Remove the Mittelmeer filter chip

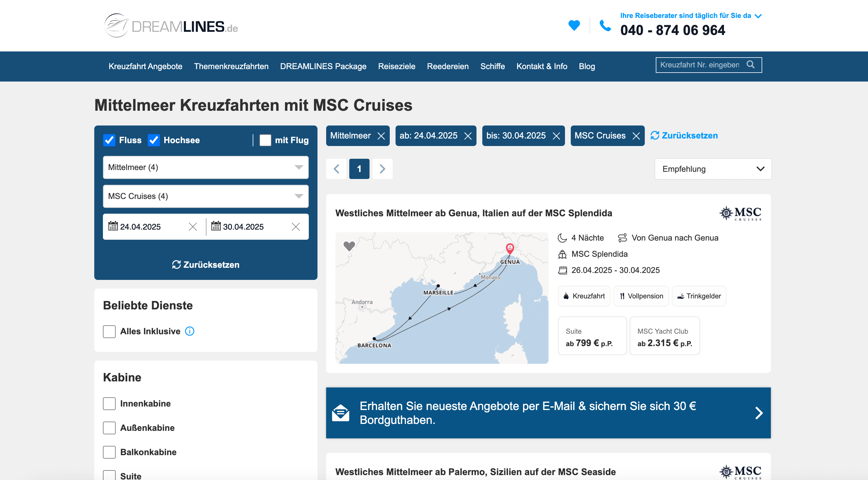click(x=381, y=136)
